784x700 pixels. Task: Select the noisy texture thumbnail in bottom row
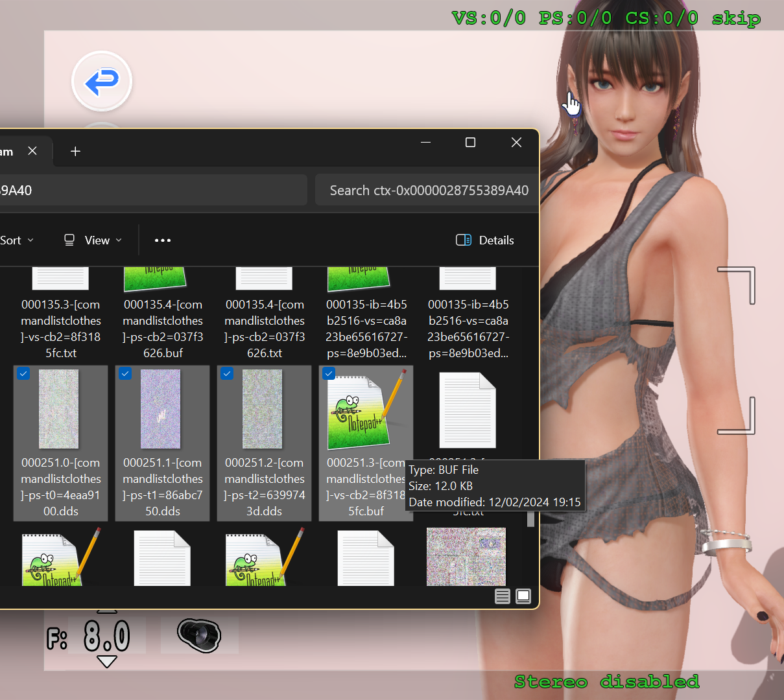466,557
